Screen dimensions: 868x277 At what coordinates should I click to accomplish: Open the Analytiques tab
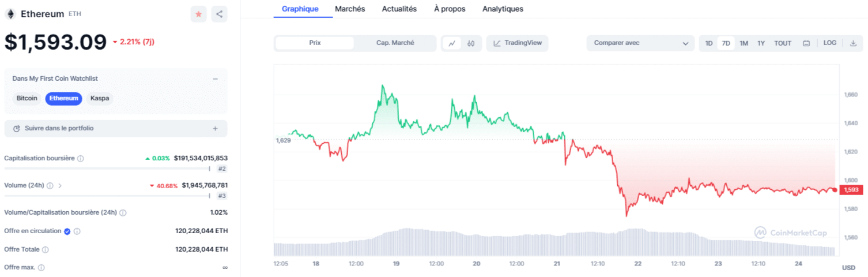tap(503, 9)
